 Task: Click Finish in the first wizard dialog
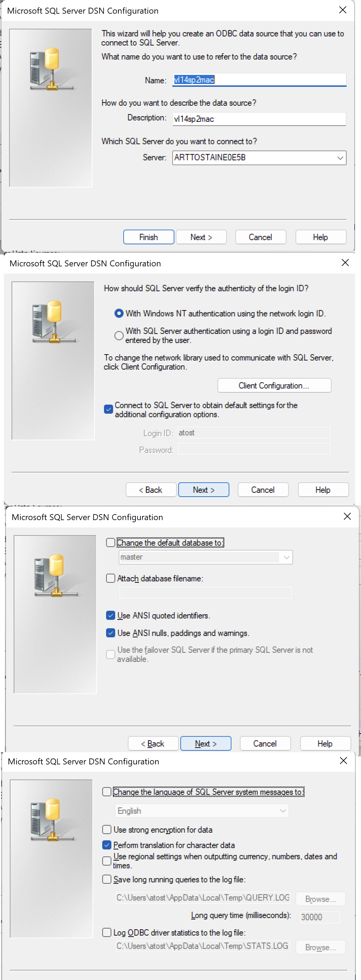pyautogui.click(x=149, y=237)
